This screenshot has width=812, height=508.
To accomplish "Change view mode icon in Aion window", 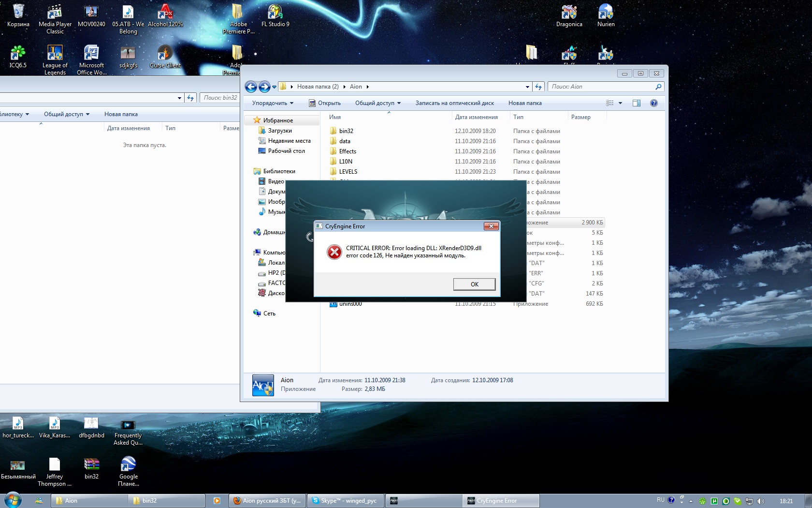I will [x=610, y=103].
